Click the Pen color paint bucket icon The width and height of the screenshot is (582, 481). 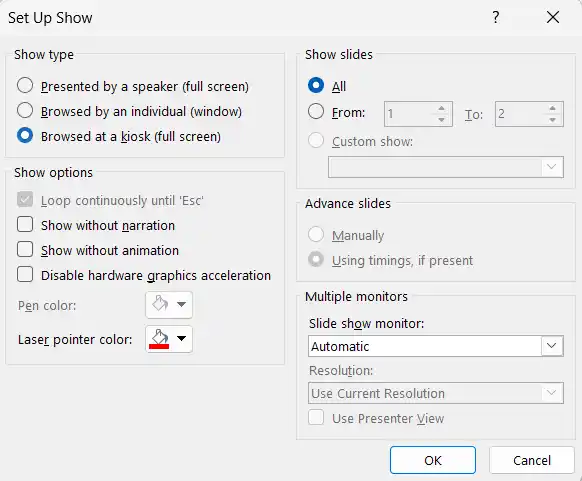pyautogui.click(x=160, y=304)
